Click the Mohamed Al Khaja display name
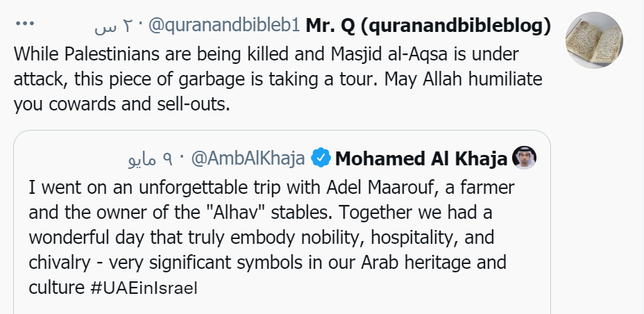Screen dimensions: 644x314 (421, 159)
